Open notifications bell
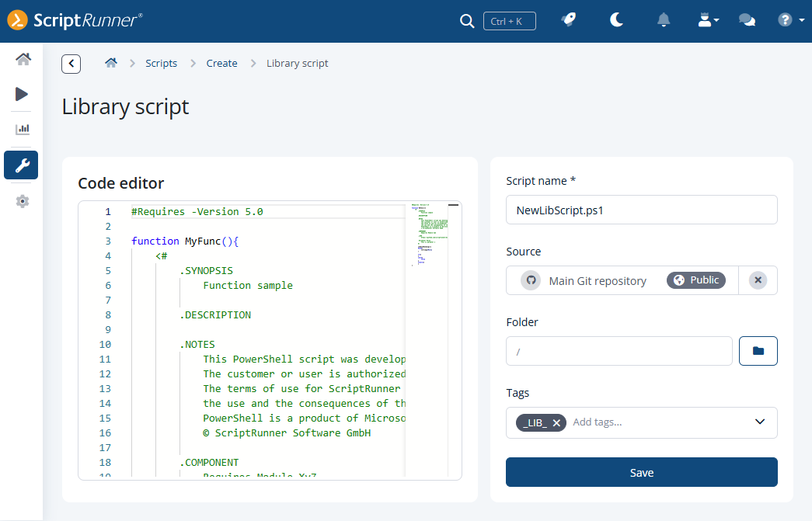Viewport: 812px width, 521px height. click(x=664, y=20)
